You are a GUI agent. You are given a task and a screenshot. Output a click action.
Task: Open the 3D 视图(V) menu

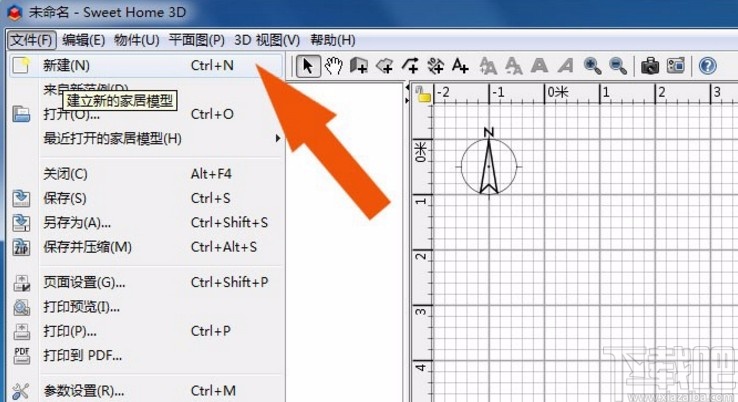(x=267, y=40)
